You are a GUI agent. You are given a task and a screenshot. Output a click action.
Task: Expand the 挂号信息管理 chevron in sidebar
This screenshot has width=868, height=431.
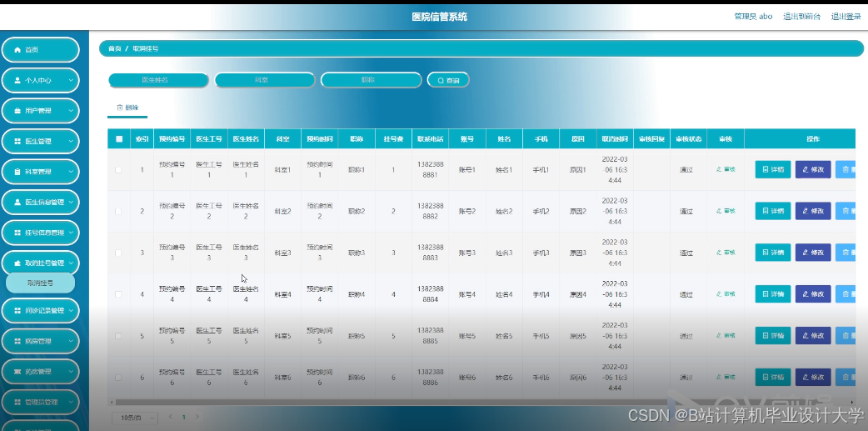(x=71, y=233)
